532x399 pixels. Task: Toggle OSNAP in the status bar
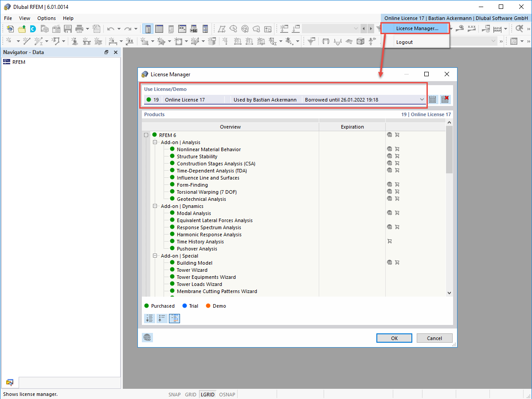pos(227,394)
